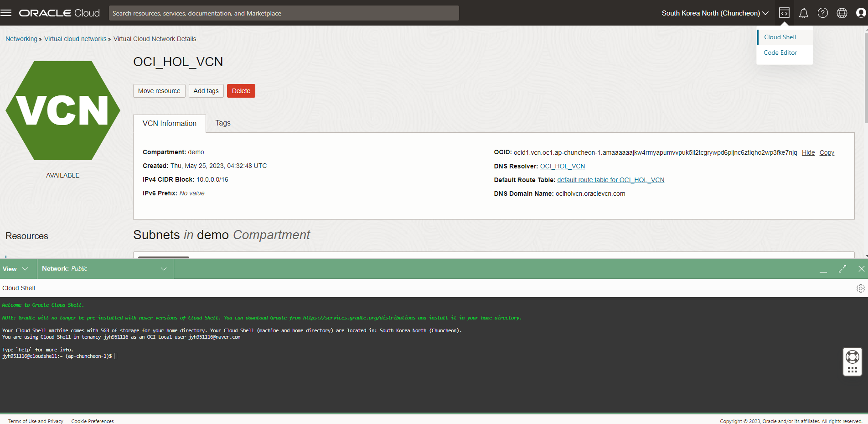Open the default route table link
Image resolution: width=868 pixels, height=424 pixels.
(x=611, y=180)
